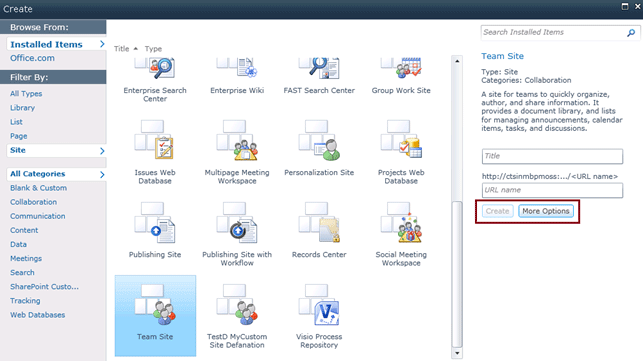Viewport: 643px width, 361px height.
Task: Browse from Office.com
Action: (x=32, y=58)
